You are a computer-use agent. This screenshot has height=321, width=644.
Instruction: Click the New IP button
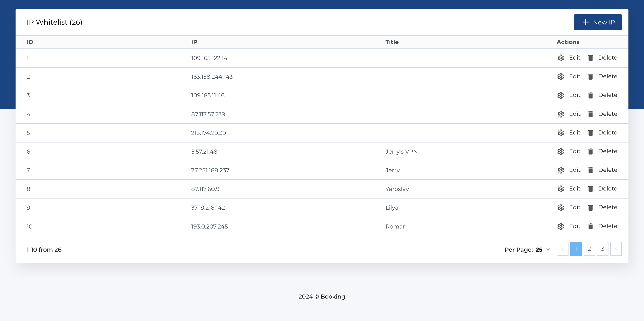[x=598, y=22]
